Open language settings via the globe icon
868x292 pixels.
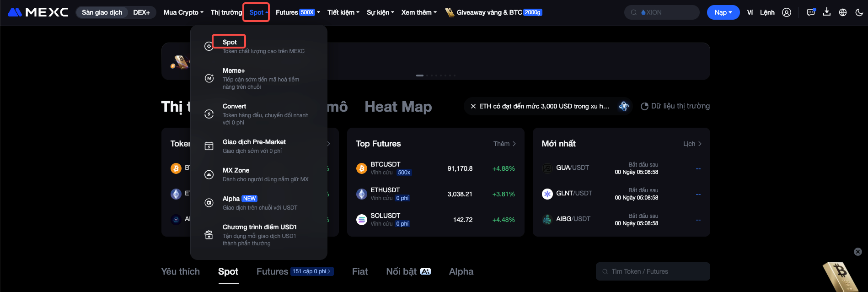tap(843, 12)
